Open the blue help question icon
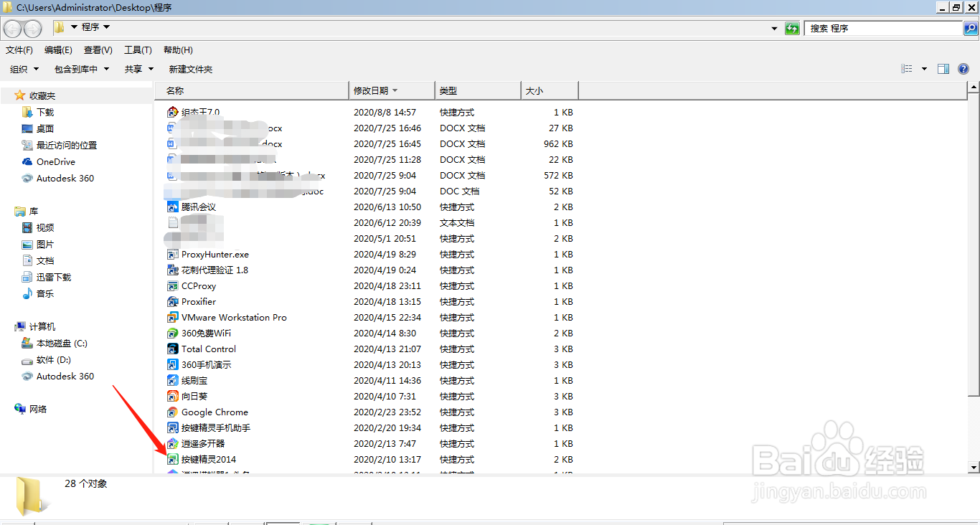 pos(963,69)
